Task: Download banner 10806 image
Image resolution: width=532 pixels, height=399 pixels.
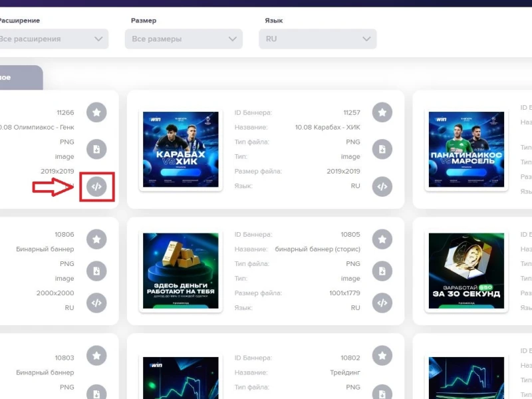Action: [96, 271]
